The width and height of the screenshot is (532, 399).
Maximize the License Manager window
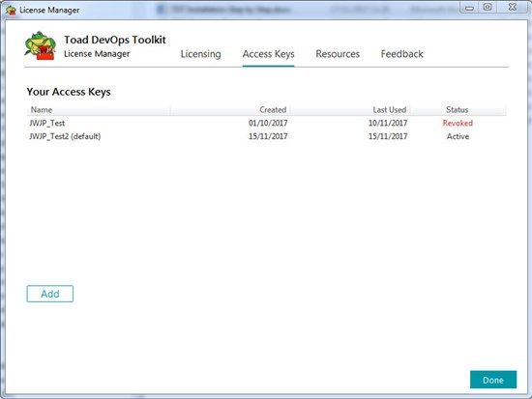(x=488, y=8)
